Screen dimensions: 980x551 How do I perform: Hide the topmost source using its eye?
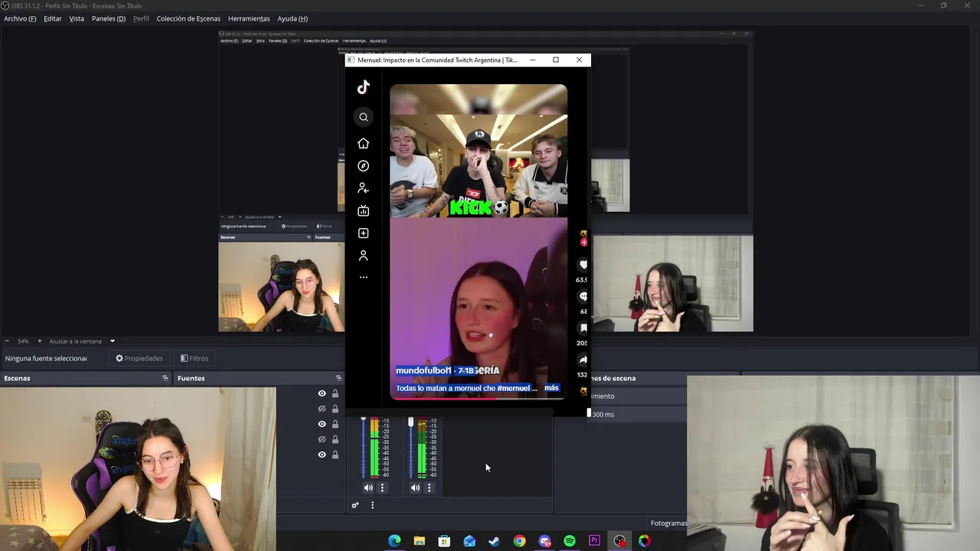[322, 393]
